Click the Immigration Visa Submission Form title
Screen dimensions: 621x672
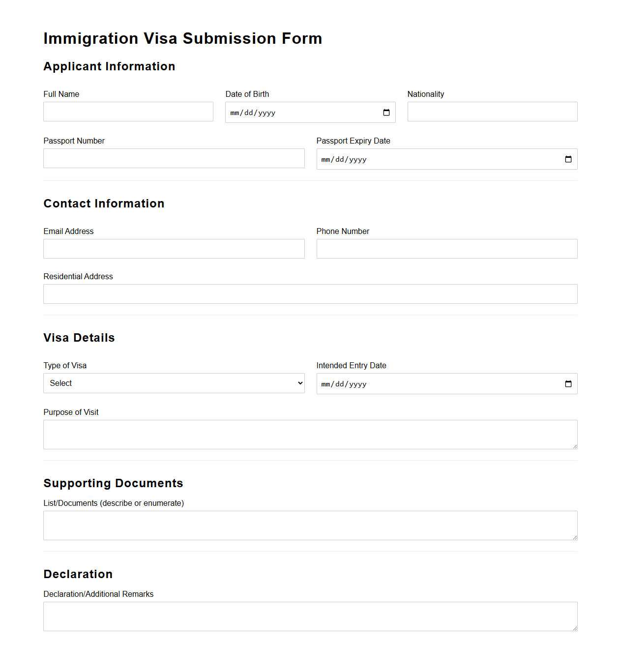click(182, 38)
